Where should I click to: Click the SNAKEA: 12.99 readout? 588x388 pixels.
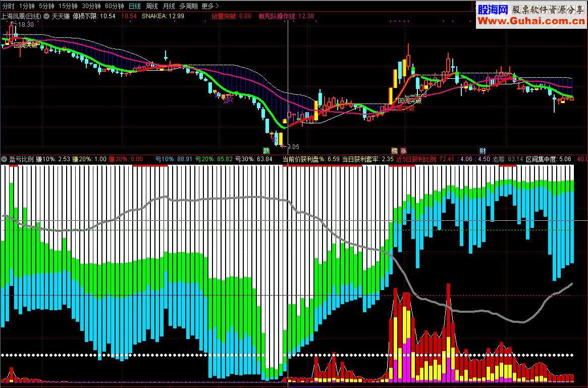[x=163, y=16]
